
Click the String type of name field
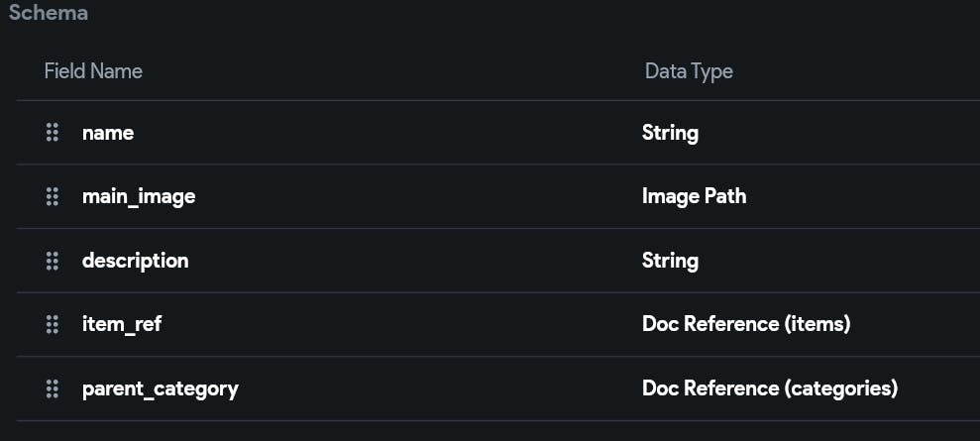click(670, 133)
